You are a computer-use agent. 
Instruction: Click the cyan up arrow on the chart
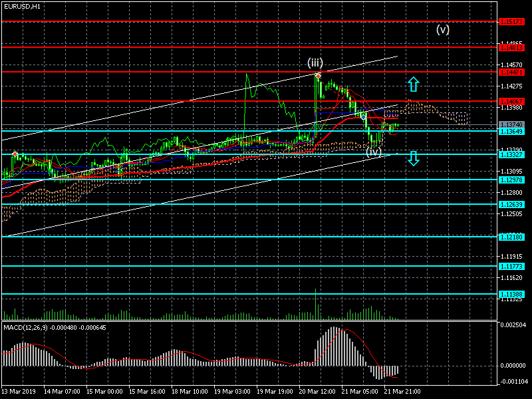tap(413, 84)
